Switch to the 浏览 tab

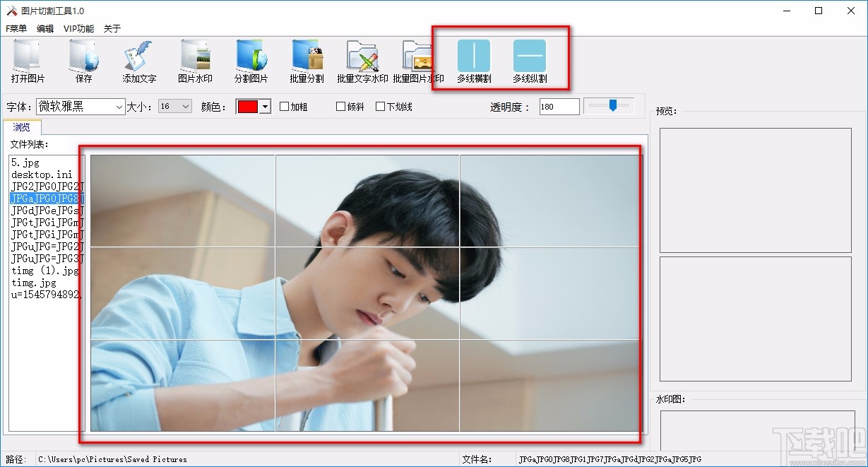22,126
